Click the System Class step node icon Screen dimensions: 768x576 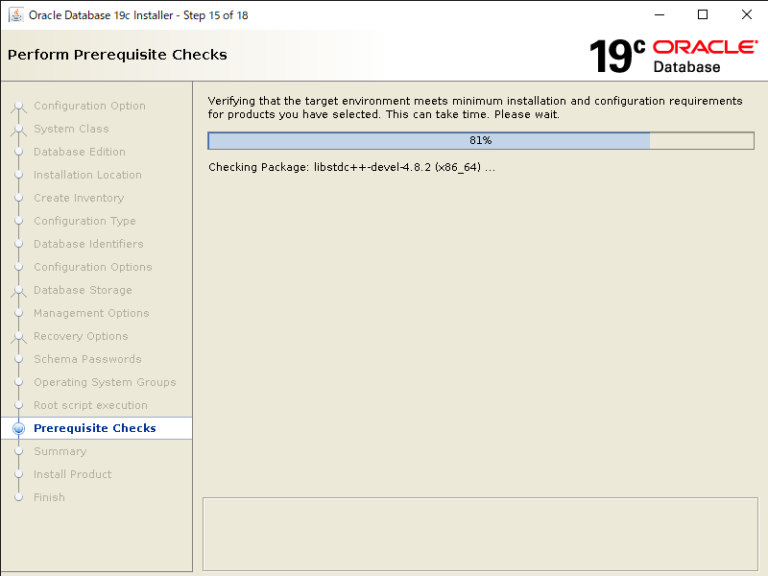point(18,129)
